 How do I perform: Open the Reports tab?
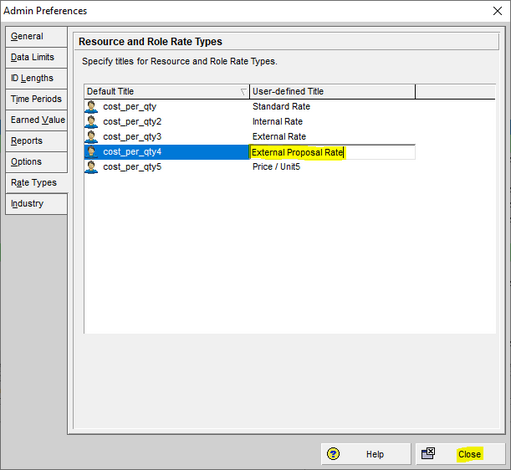tap(36, 141)
